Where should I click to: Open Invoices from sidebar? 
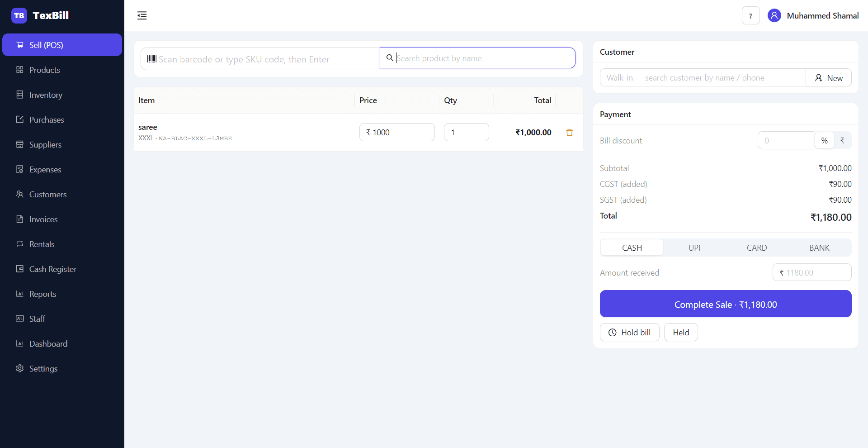point(62,219)
